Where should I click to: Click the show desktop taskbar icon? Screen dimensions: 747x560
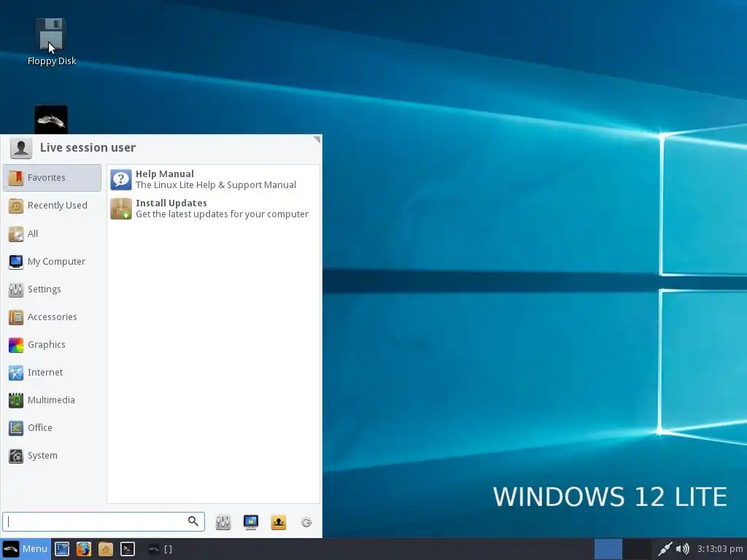62,549
